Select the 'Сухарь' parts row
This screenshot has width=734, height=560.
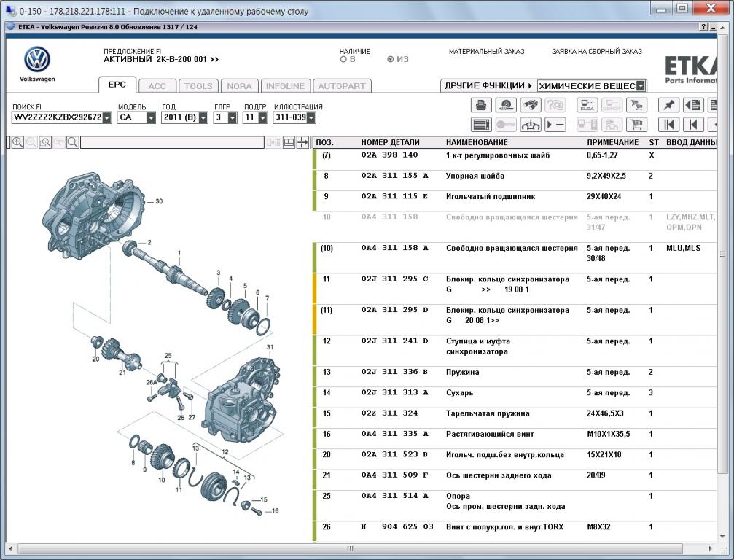(515, 397)
